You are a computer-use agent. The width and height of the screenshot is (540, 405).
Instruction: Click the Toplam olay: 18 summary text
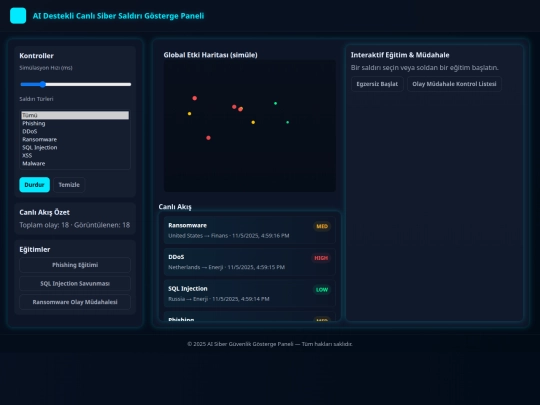[x=75, y=225]
